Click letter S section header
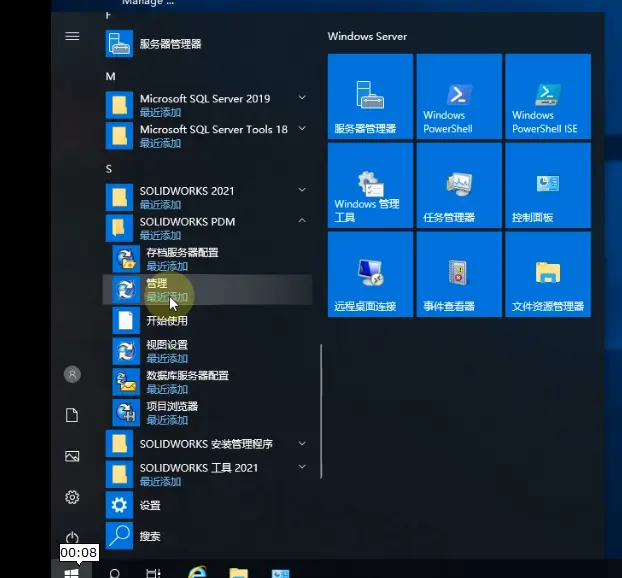This screenshot has height=578, width=622. [x=109, y=169]
